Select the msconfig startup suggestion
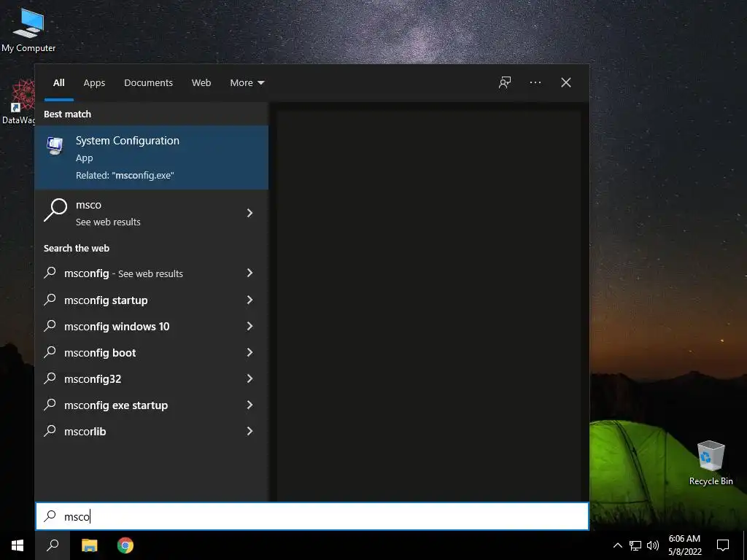Viewport: 747px width, 560px height. [152, 300]
